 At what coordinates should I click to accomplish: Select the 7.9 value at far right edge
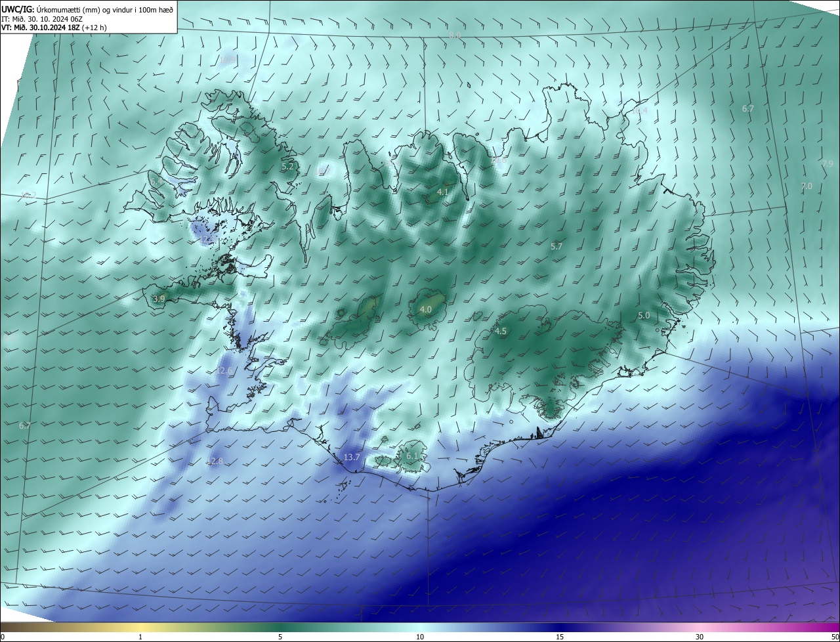[x=827, y=163]
